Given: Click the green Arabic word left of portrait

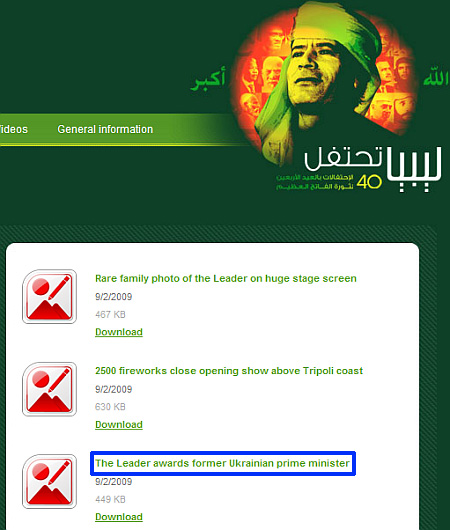Looking at the screenshot, I should click(x=208, y=79).
